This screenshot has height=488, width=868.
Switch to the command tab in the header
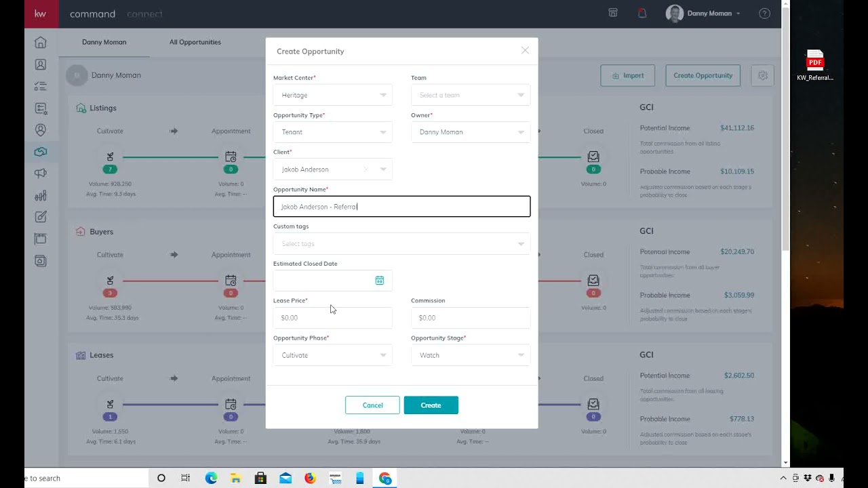[x=92, y=14]
